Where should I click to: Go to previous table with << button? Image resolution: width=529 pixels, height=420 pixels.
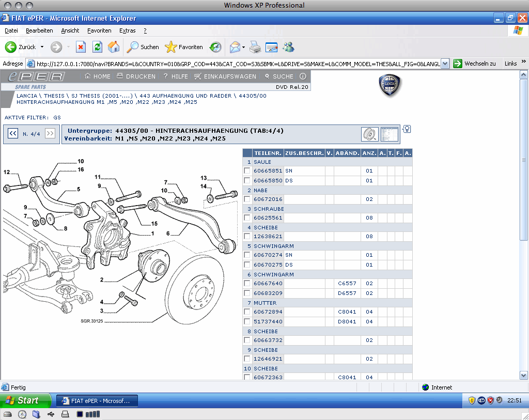coord(13,134)
